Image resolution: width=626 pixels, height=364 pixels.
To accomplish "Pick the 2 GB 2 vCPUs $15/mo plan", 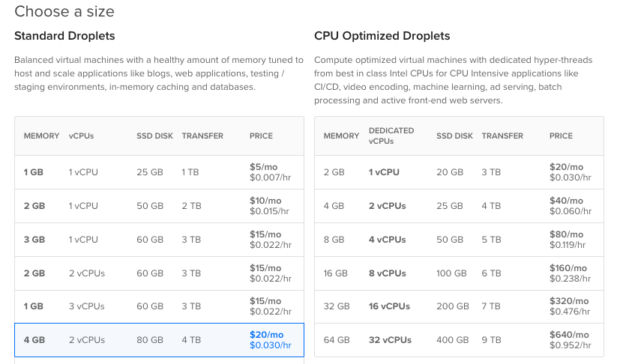I will tap(159, 273).
